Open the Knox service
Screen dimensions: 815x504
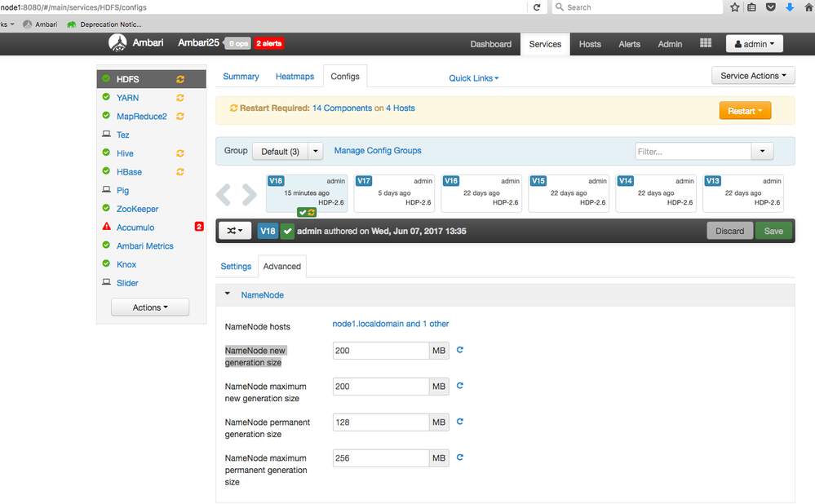pos(126,264)
